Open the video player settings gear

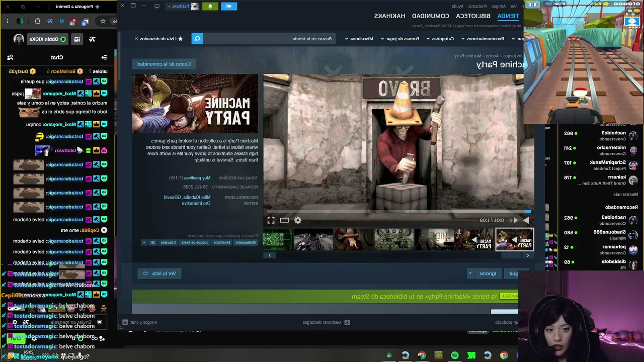tap(298, 220)
